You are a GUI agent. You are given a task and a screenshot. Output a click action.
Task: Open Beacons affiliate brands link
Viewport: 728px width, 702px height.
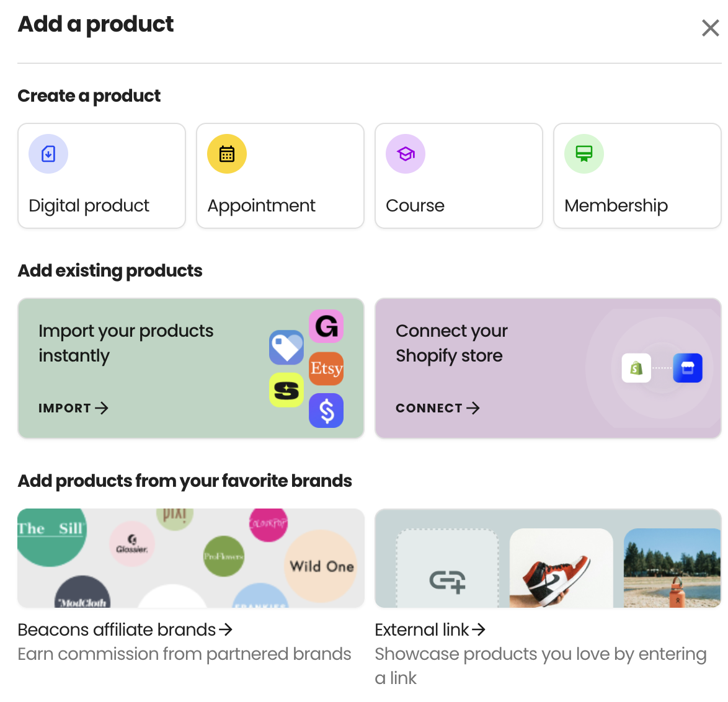pyautogui.click(x=125, y=629)
